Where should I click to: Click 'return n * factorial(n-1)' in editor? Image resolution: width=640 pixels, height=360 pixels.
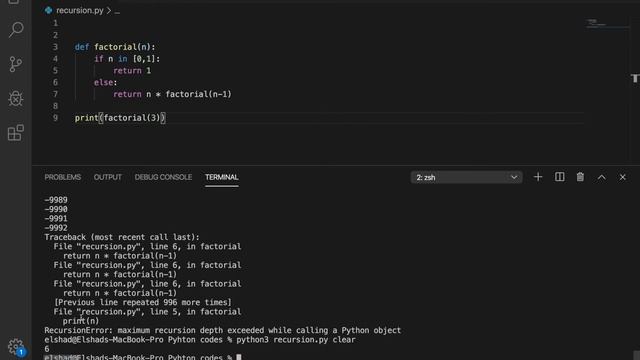[x=172, y=94]
